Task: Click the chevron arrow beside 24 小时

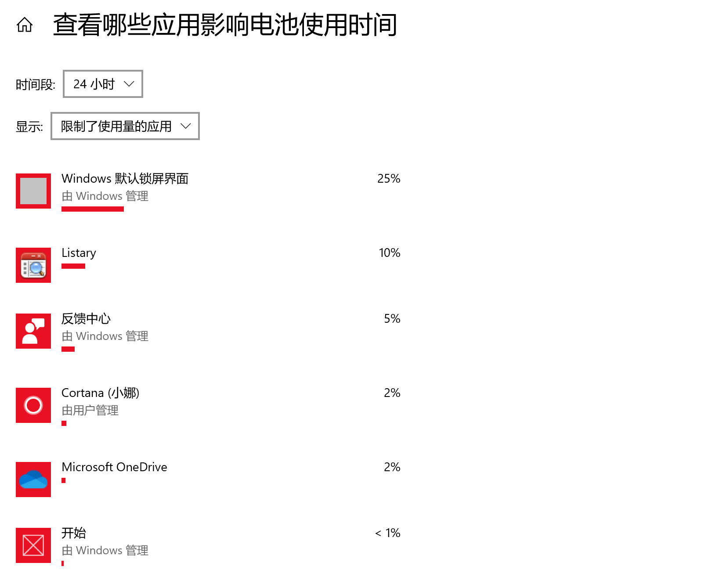Action: (129, 84)
